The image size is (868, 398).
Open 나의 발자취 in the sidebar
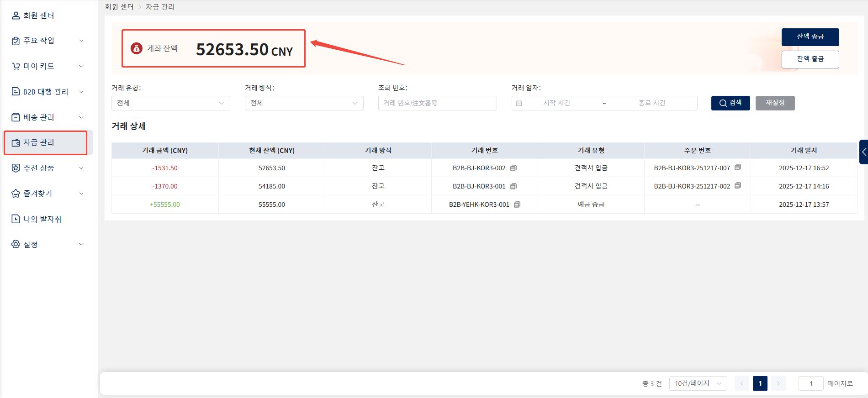click(x=42, y=219)
